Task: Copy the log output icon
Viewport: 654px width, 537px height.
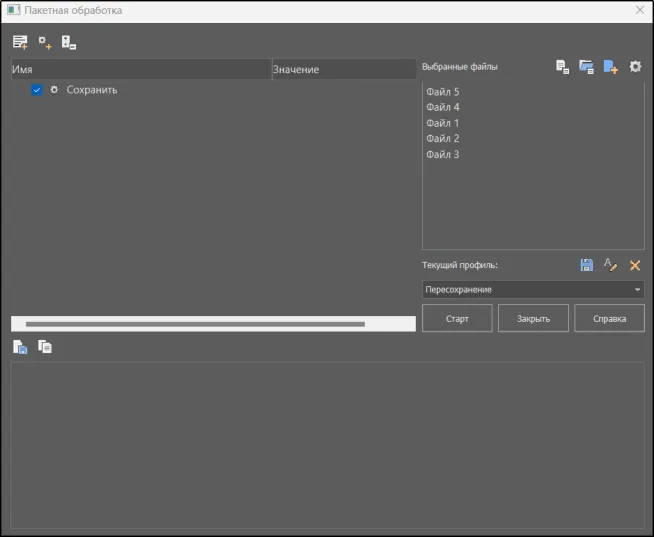Action: tap(45, 347)
